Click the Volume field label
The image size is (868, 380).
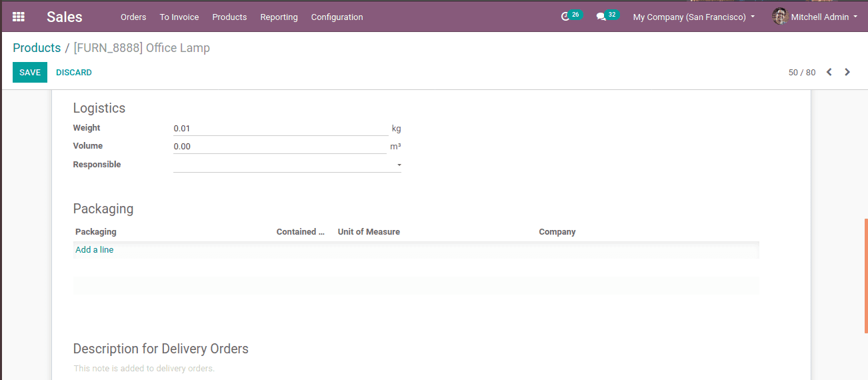pyautogui.click(x=88, y=146)
